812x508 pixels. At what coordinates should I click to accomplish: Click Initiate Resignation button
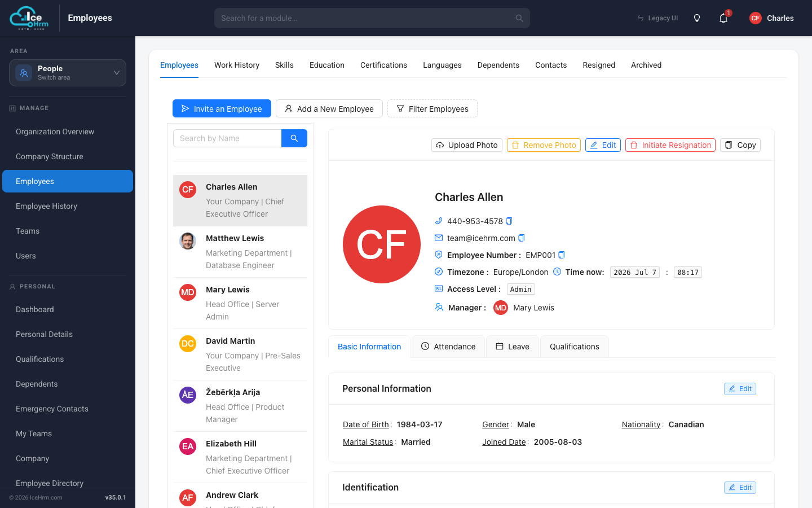670,145
